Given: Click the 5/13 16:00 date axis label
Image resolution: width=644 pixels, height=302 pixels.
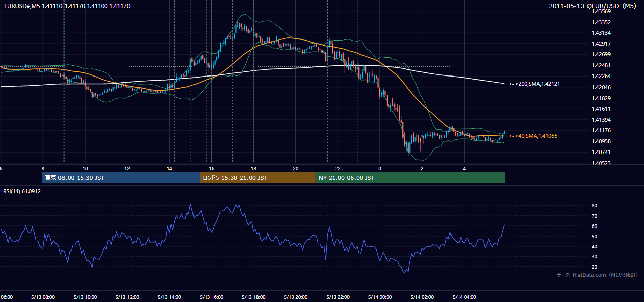Looking at the screenshot, I should point(212,297).
